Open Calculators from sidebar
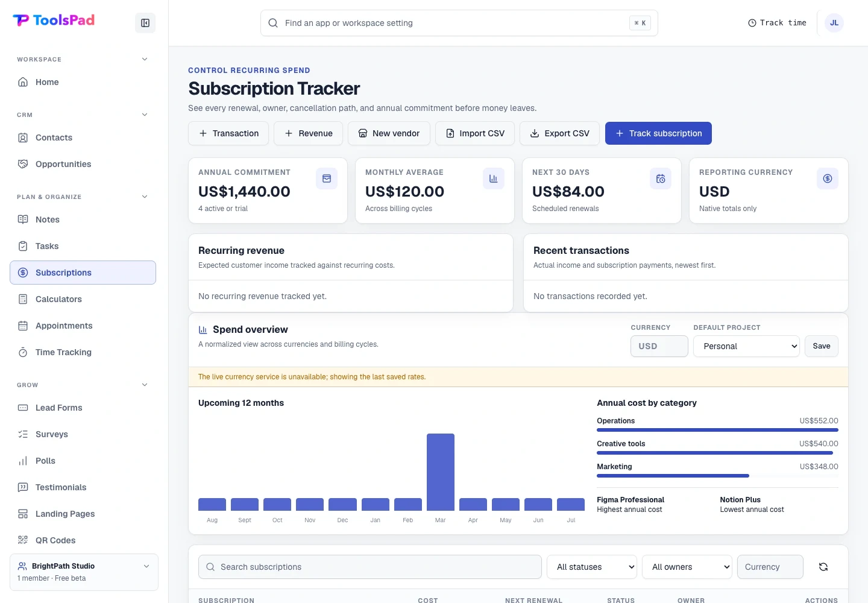Image resolution: width=868 pixels, height=603 pixels. [x=83, y=299]
